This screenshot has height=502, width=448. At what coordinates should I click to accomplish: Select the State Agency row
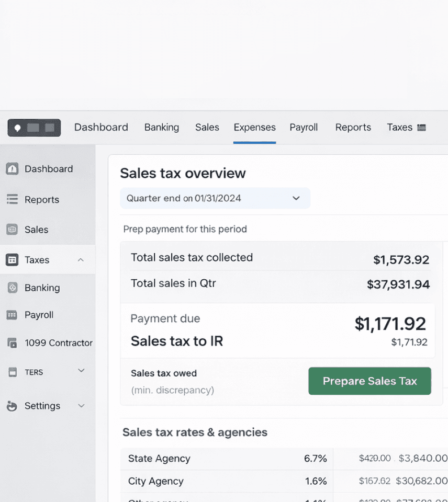pos(159,459)
